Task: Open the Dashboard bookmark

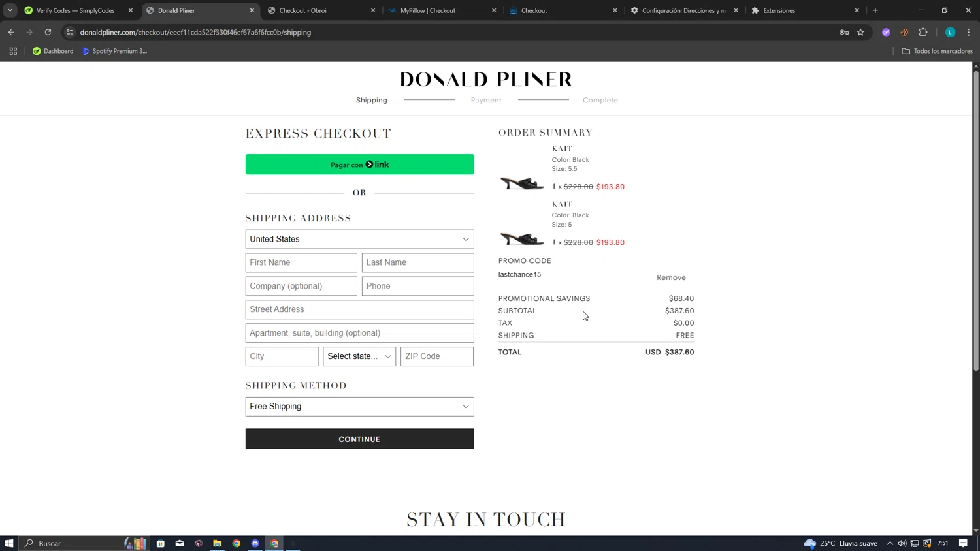Action: pyautogui.click(x=53, y=51)
